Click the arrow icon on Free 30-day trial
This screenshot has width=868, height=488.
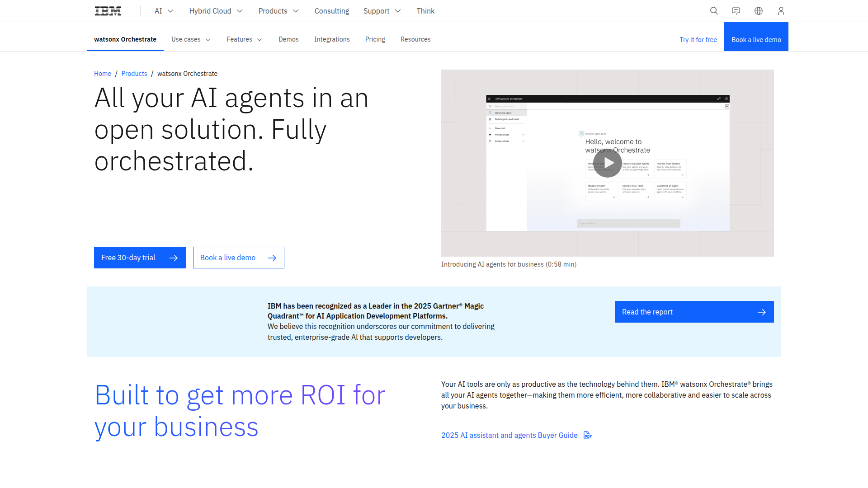click(174, 258)
